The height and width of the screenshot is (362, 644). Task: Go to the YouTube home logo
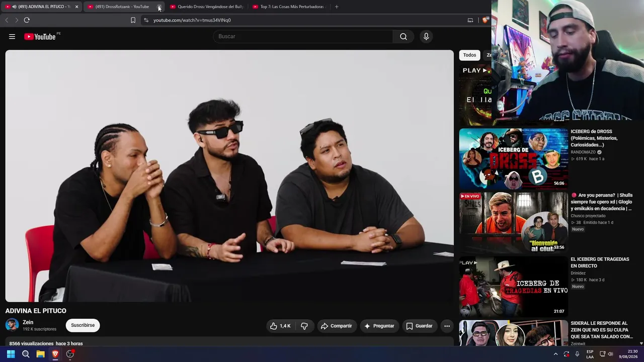40,36
